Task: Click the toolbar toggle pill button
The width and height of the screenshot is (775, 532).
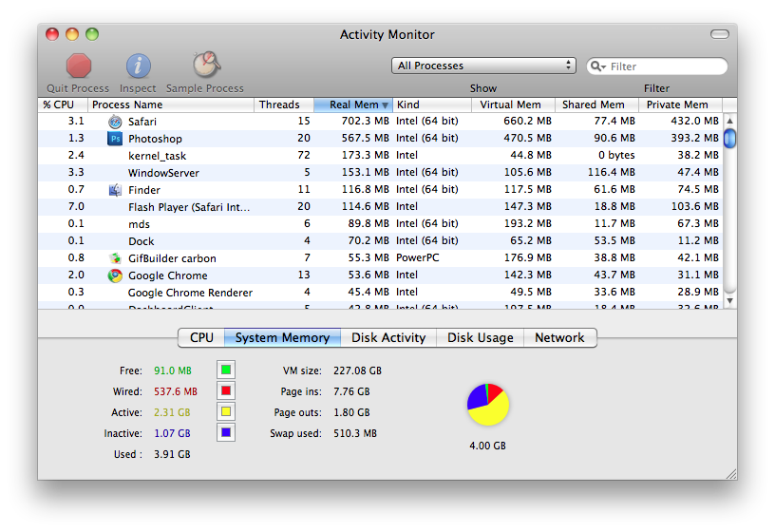Action: tap(720, 34)
